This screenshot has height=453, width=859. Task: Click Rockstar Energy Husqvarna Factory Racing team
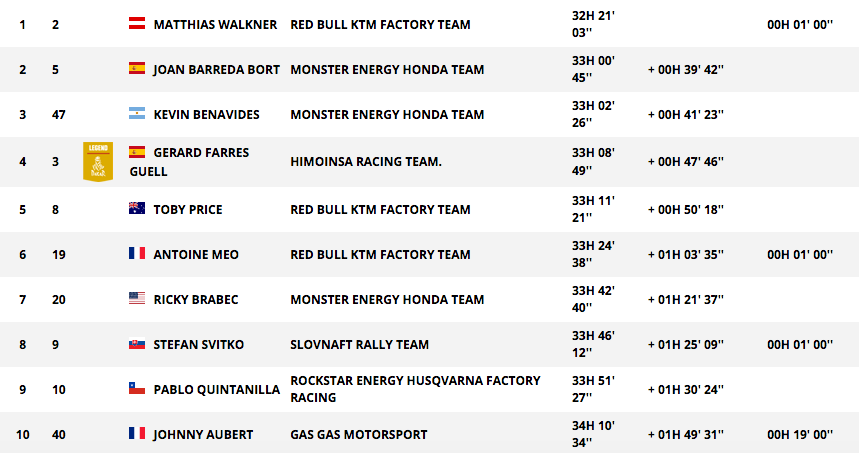(x=415, y=389)
